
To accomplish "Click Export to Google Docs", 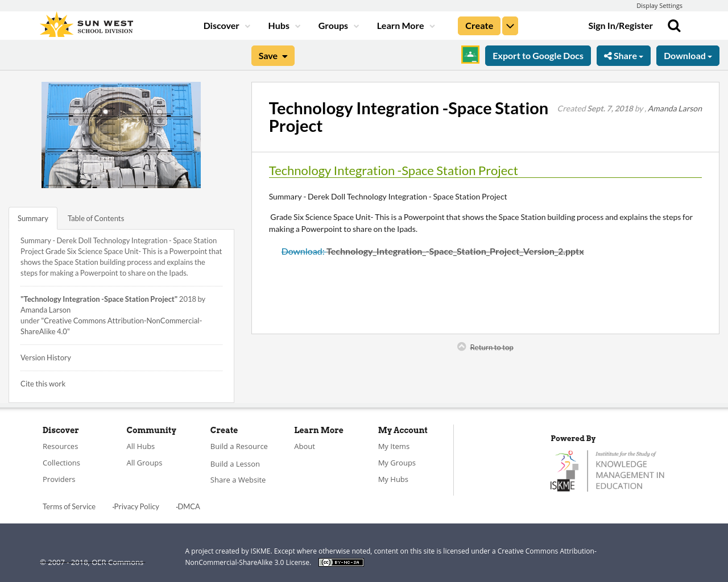I will click(537, 55).
